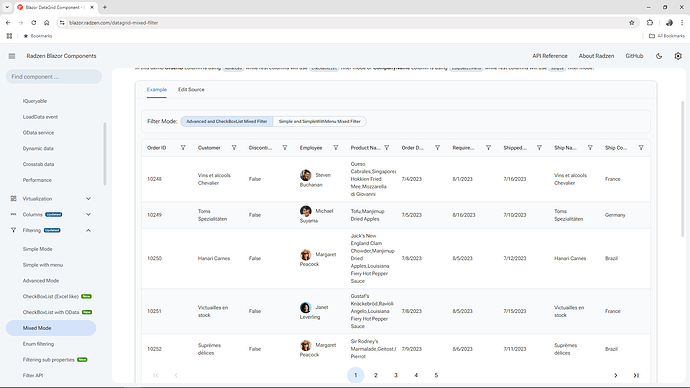Go to the next page arrow

click(x=616, y=375)
